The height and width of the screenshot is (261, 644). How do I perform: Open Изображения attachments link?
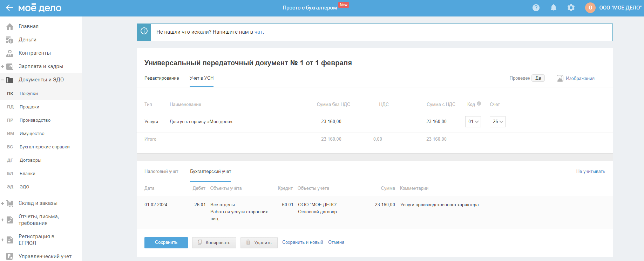pyautogui.click(x=580, y=79)
